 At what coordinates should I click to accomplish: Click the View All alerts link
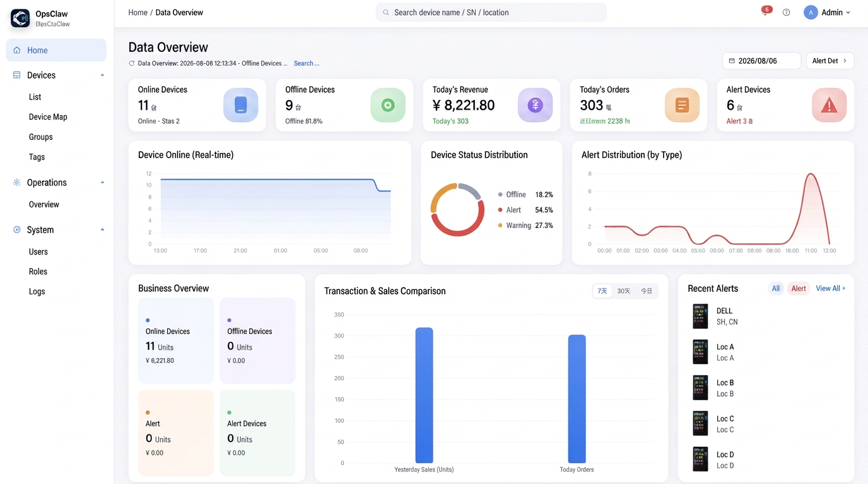pos(830,289)
